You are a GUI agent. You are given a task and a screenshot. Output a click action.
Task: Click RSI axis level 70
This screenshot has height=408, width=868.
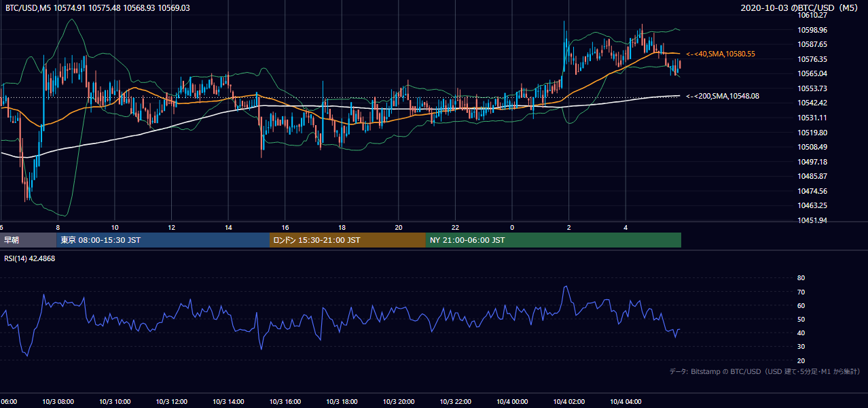point(801,292)
